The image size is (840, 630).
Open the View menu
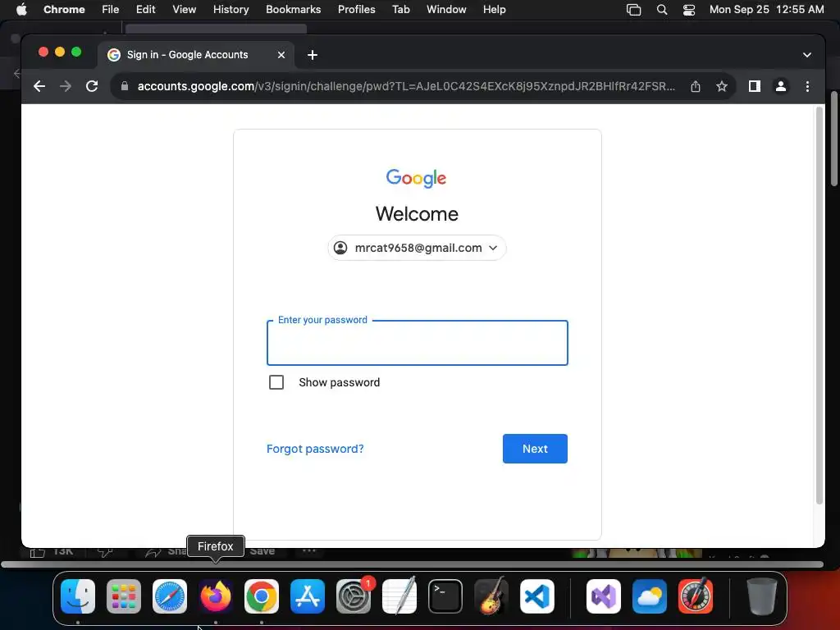pyautogui.click(x=184, y=10)
